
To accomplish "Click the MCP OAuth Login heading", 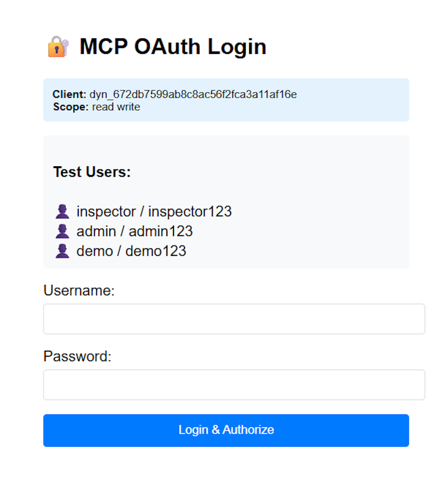I will pyautogui.click(x=172, y=47).
